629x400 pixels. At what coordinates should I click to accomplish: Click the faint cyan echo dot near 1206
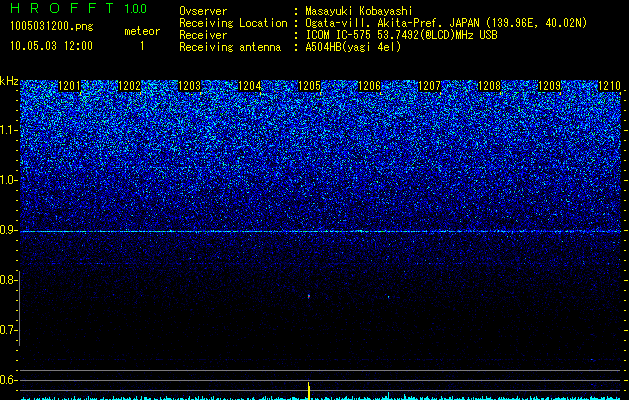click(388, 297)
